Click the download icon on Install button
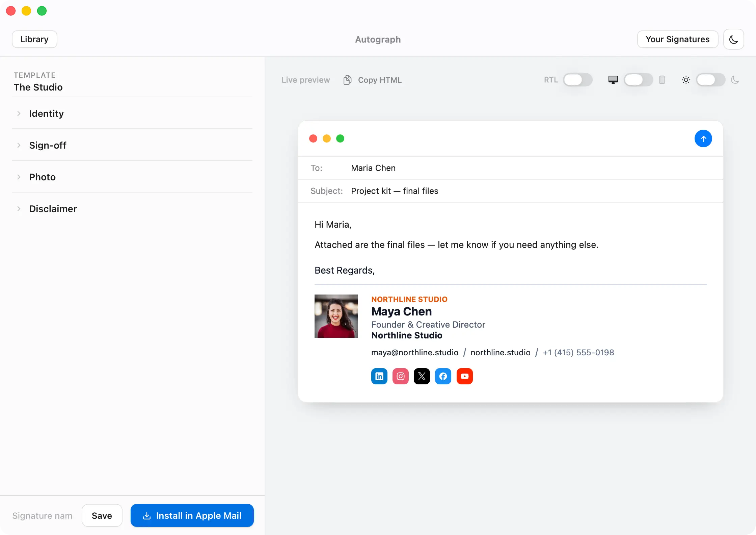756x535 pixels. pos(146,515)
